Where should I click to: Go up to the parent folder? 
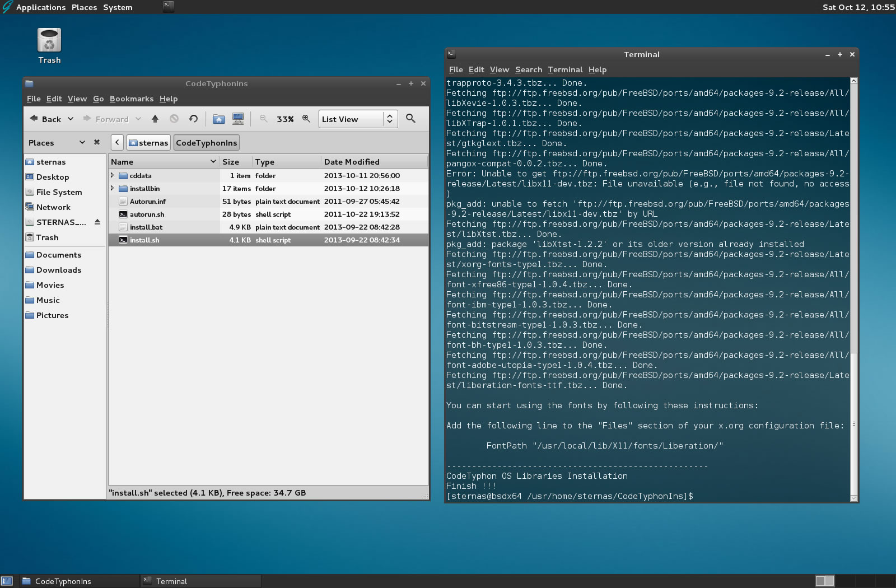pos(155,119)
